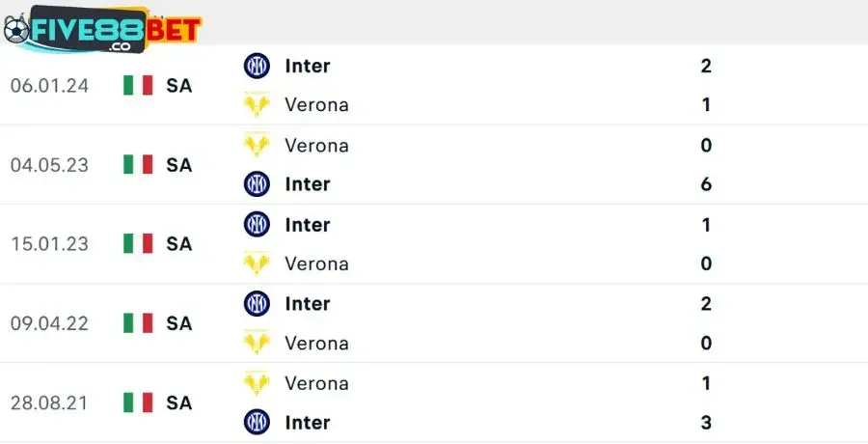The height and width of the screenshot is (444, 868).
Task: Select SA league label for 09.04.22 match
Action: coord(178,323)
